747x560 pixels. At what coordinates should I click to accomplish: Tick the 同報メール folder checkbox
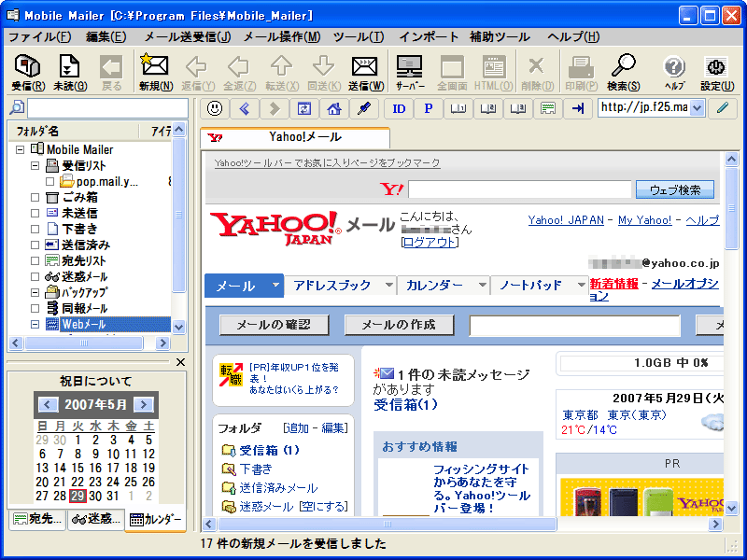click(x=35, y=308)
